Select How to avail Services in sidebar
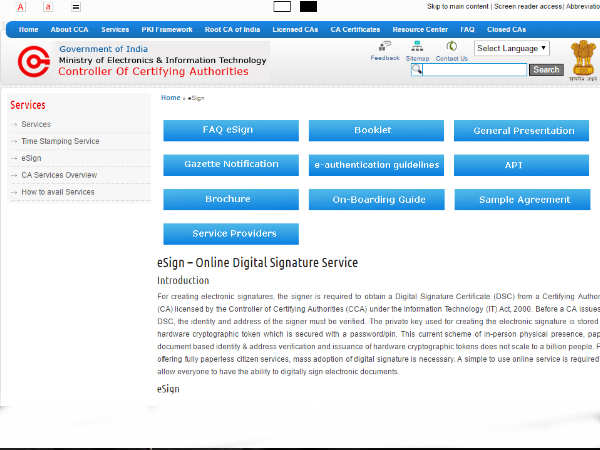 (58, 192)
